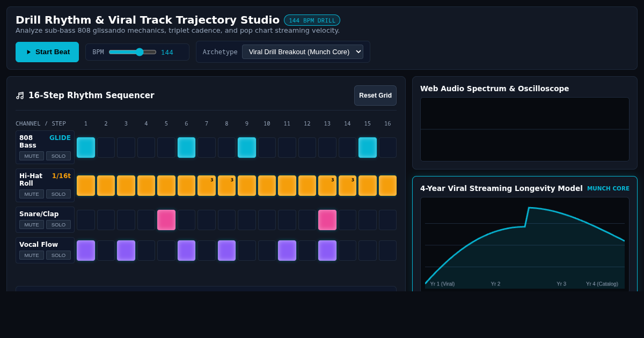Solo the Snare/Clap channel
Image resolution: width=644 pixels, height=338 pixels.
click(x=58, y=225)
